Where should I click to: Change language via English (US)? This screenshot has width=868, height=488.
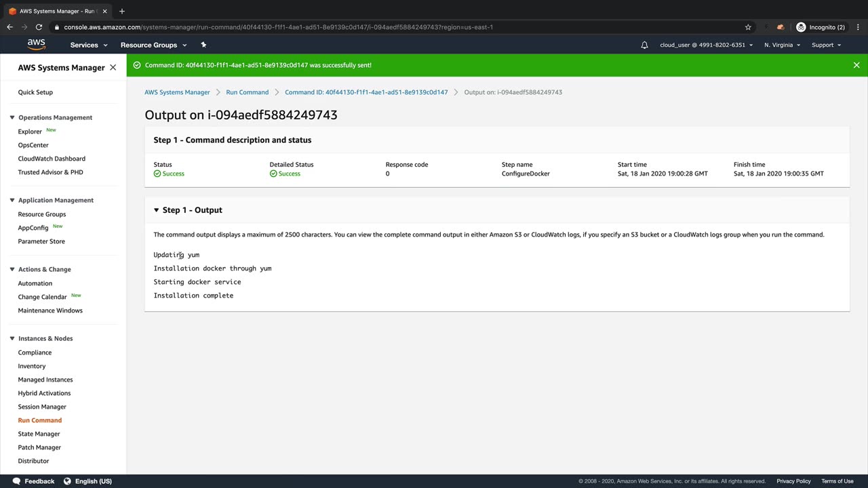[87, 481]
